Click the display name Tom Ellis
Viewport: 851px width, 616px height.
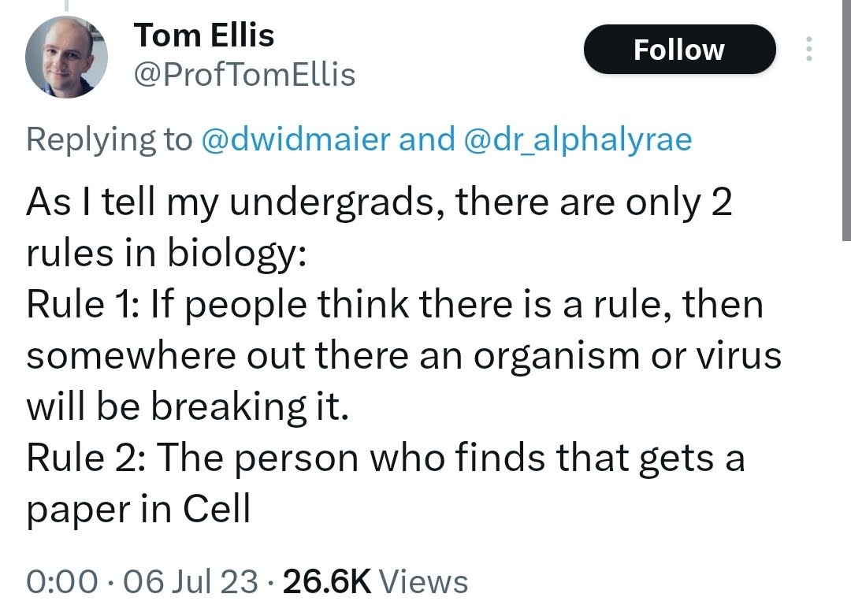[204, 35]
